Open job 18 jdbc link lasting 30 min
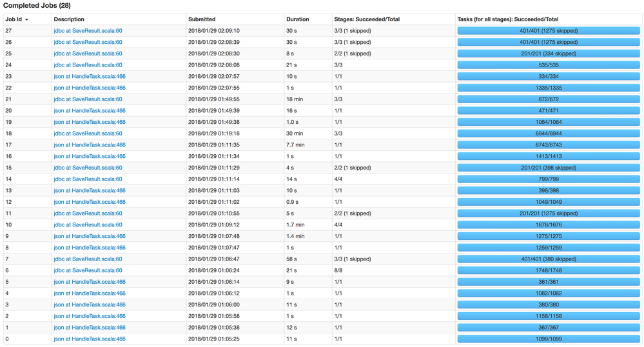 pos(88,134)
